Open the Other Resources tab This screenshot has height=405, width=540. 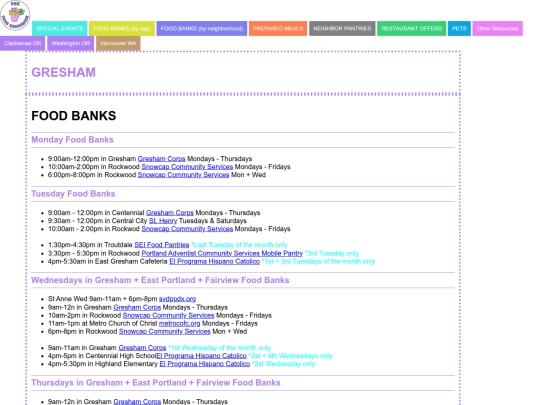click(497, 29)
